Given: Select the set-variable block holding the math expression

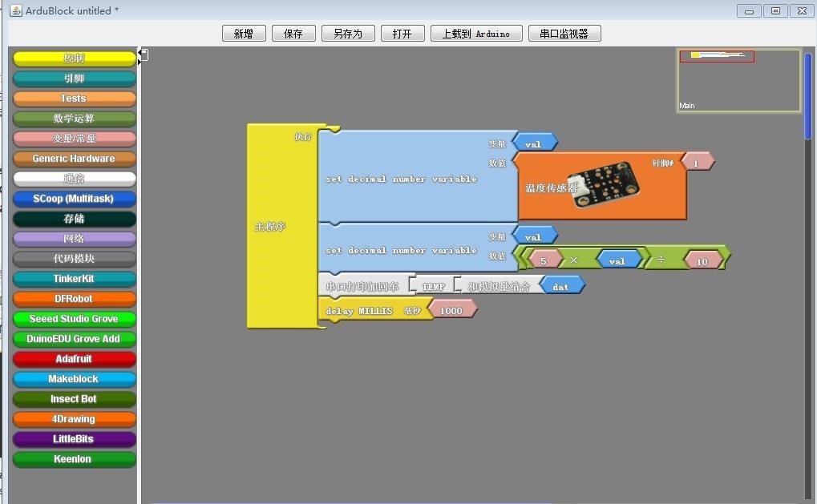Looking at the screenshot, I should tap(418, 248).
